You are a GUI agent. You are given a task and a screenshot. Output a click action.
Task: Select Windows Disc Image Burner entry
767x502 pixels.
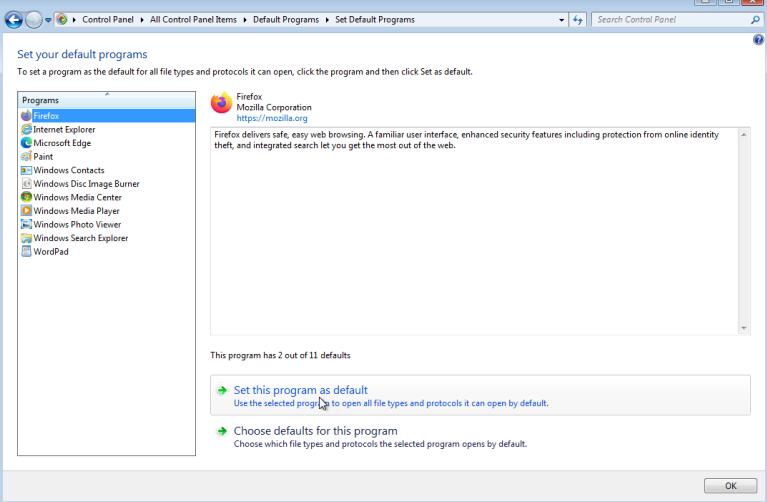(87, 183)
